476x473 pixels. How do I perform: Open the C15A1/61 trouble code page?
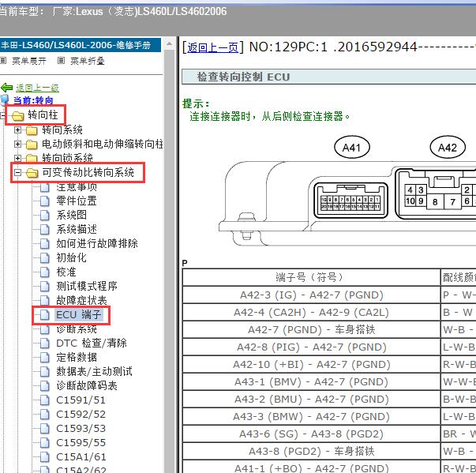pos(81,457)
